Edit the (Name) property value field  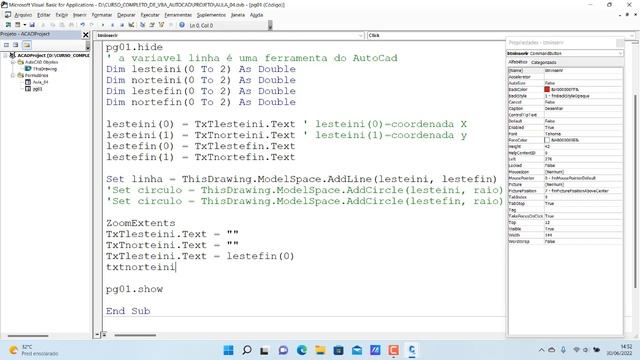click(x=584, y=70)
